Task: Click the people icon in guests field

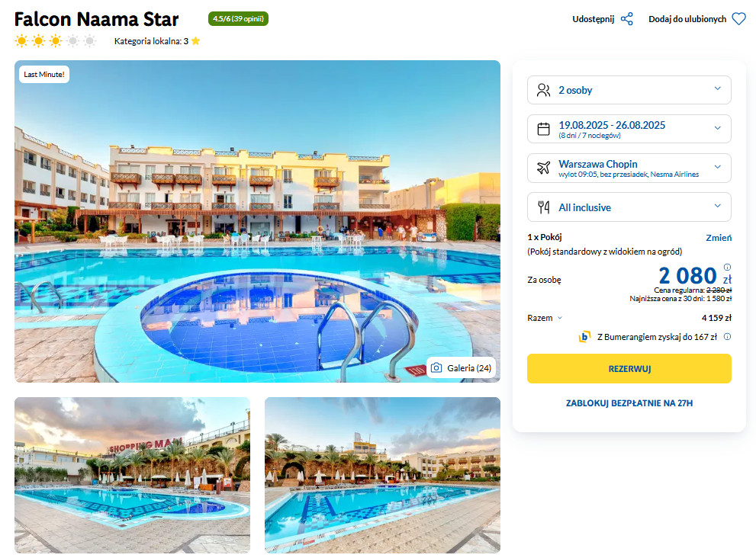Action: pyautogui.click(x=543, y=90)
